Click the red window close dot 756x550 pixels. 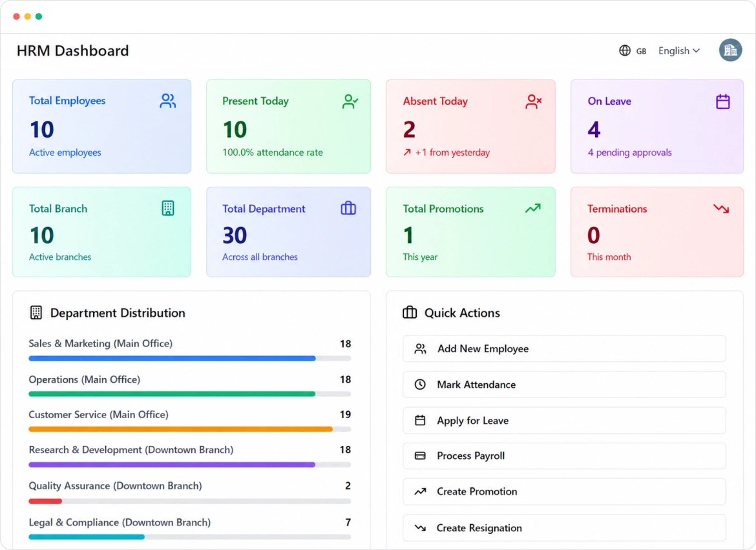(x=16, y=16)
